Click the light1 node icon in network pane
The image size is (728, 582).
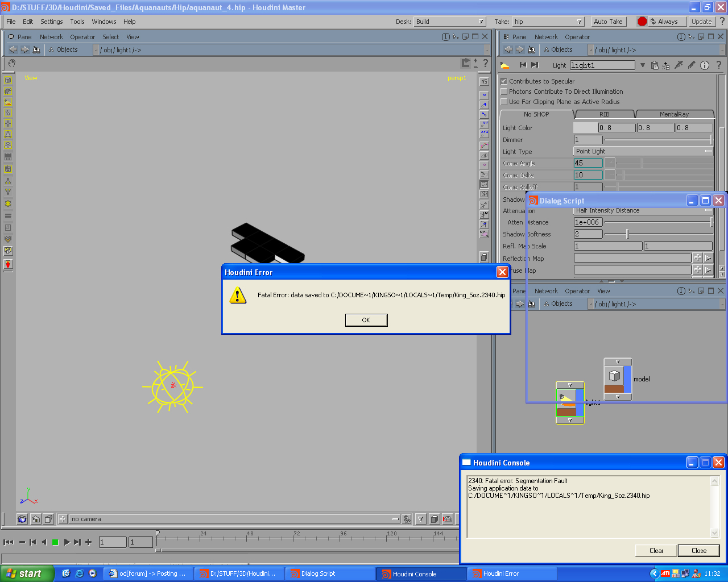(x=566, y=399)
